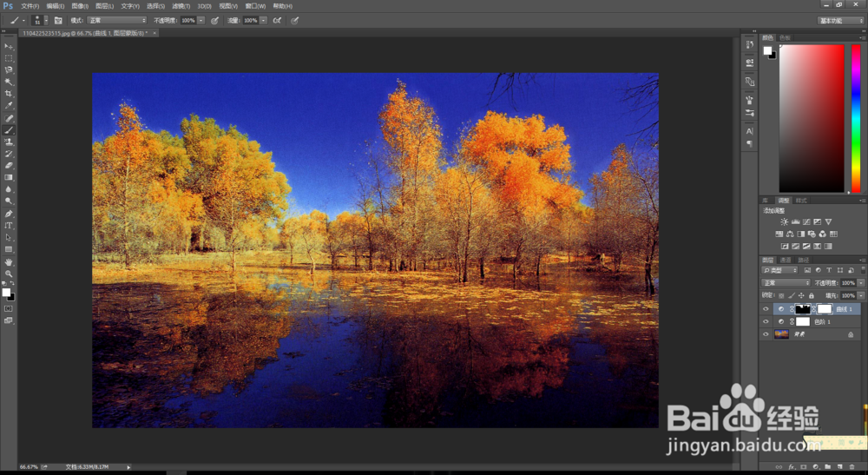Switch to the 色板 tab
Screen dimensions: 868x475
[785, 37]
